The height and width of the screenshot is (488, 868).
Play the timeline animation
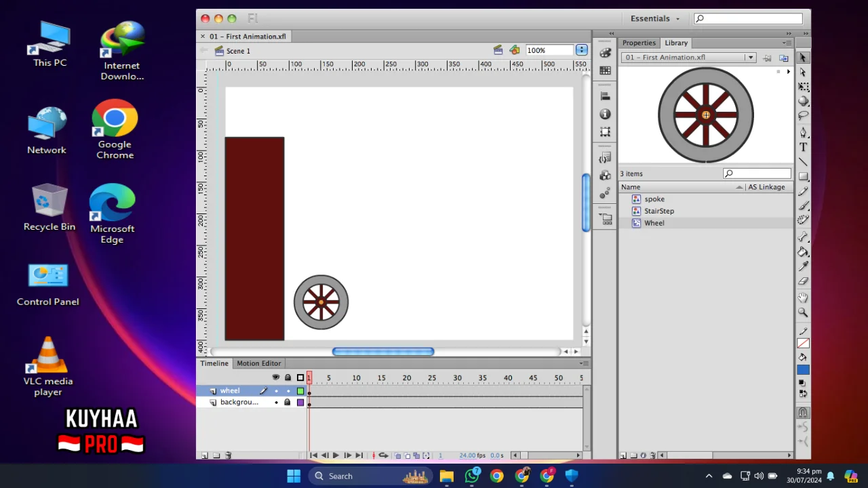click(336, 455)
